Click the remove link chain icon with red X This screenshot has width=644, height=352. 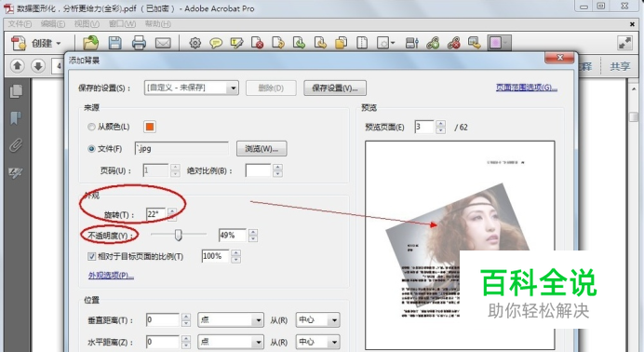[453, 43]
